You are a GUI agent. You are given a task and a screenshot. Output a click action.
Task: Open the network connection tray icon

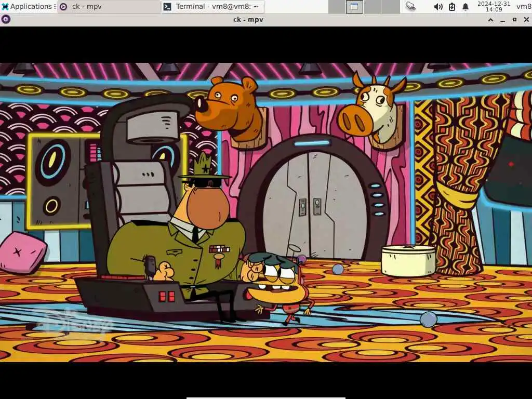tap(410, 6)
